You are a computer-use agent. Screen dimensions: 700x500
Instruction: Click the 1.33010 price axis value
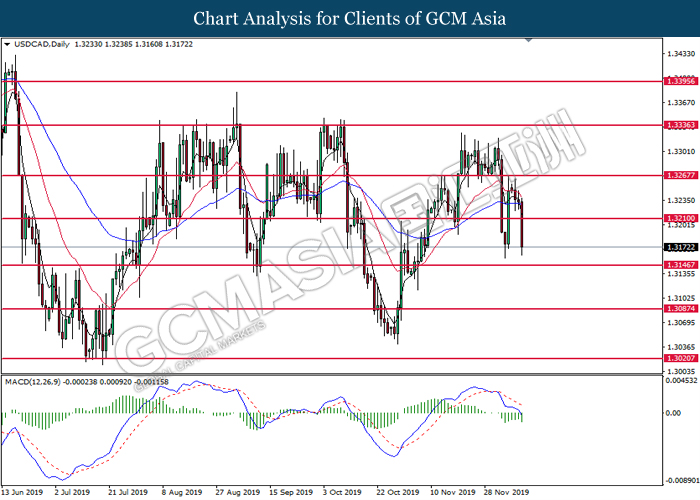pyautogui.click(x=681, y=152)
